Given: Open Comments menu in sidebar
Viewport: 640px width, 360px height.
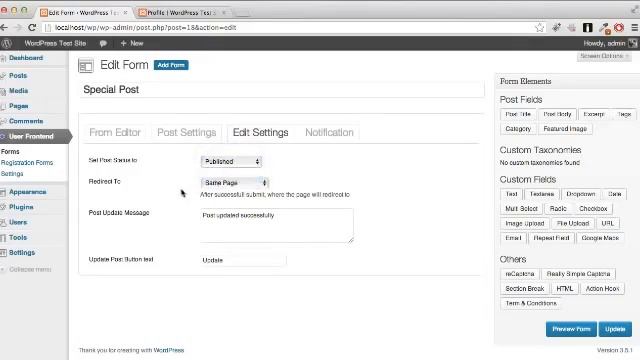Looking at the screenshot, I should pyautogui.click(x=26, y=121).
